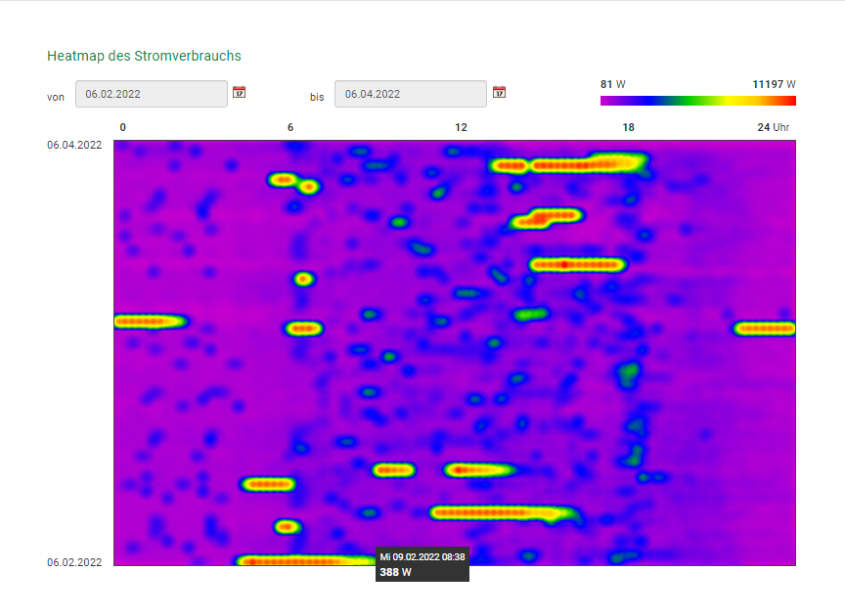Click the color gradient legend bar

(698, 99)
